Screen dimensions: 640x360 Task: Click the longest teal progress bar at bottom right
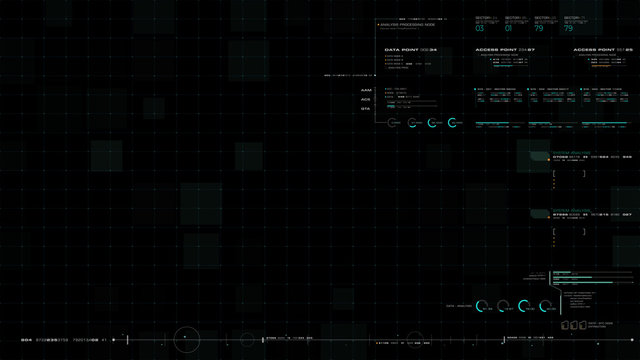point(583,282)
